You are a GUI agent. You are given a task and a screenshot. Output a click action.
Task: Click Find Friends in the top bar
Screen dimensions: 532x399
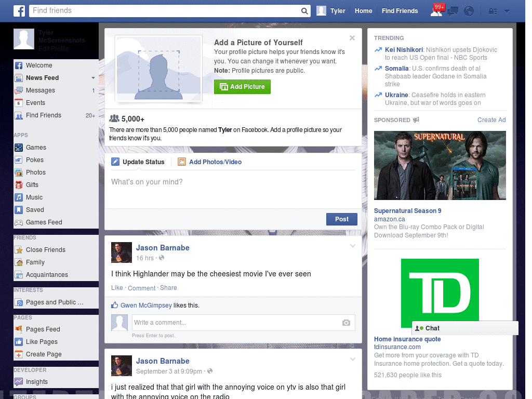[x=400, y=11]
